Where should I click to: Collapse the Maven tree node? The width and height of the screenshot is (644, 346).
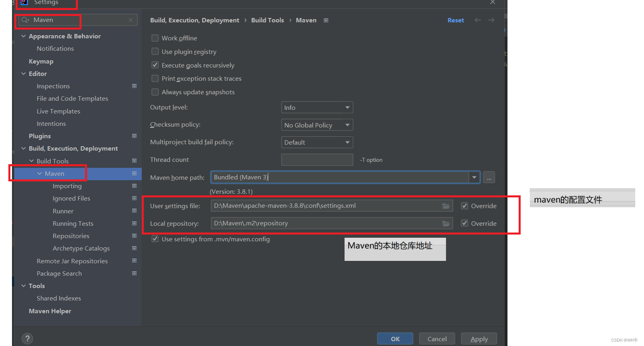tap(40, 173)
